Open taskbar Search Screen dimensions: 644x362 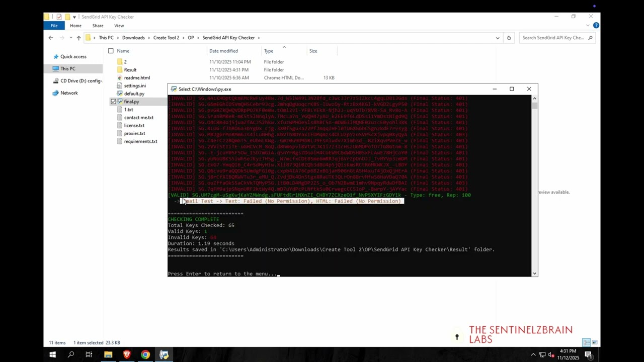71,355
